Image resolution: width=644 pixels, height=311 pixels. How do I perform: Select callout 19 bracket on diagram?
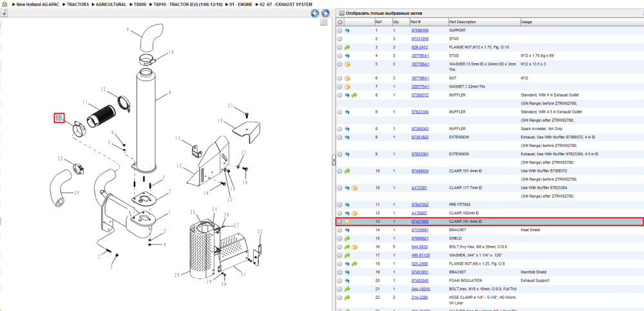pyautogui.click(x=220, y=120)
